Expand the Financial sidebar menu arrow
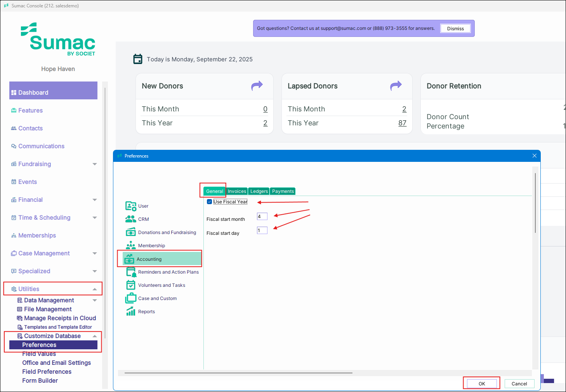 click(x=95, y=200)
